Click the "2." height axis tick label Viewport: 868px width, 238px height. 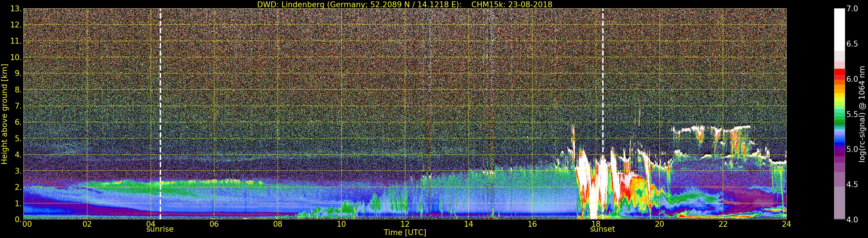(18, 187)
